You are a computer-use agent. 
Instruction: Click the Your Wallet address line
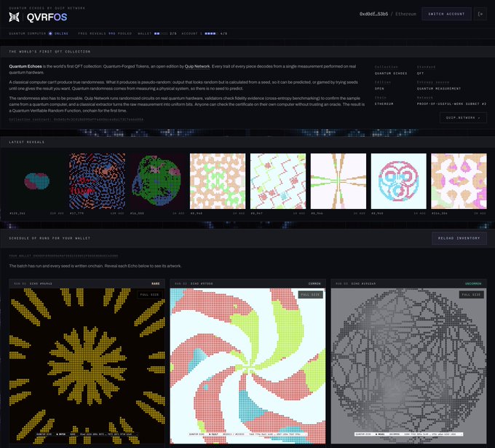tap(63, 256)
